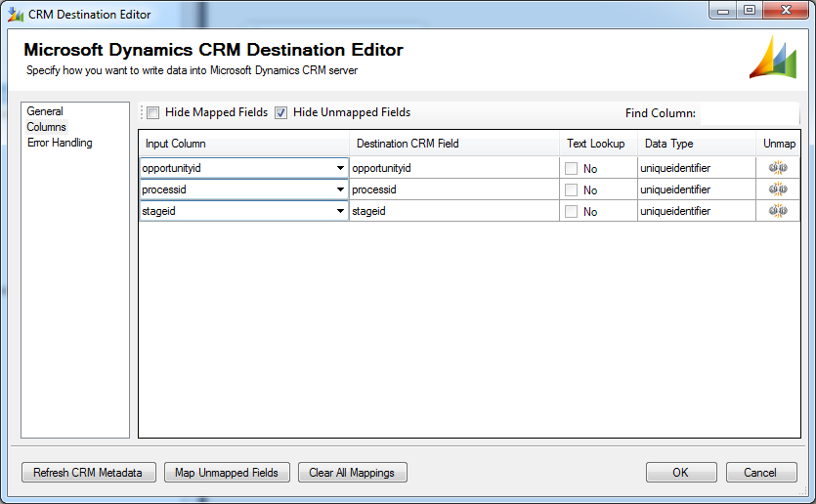816x504 pixels.
Task: Toggle Text Lookup for opportunityid row
Action: tap(572, 169)
